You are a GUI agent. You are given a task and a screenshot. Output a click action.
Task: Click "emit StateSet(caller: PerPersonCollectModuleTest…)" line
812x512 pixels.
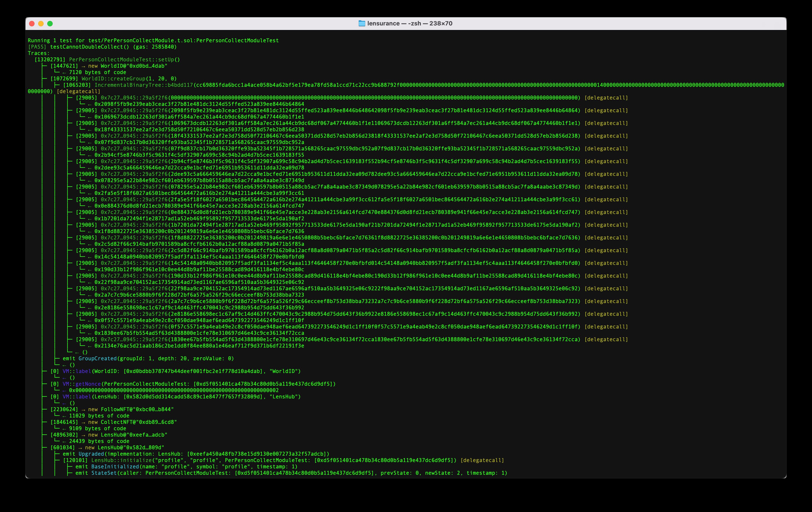(291, 473)
